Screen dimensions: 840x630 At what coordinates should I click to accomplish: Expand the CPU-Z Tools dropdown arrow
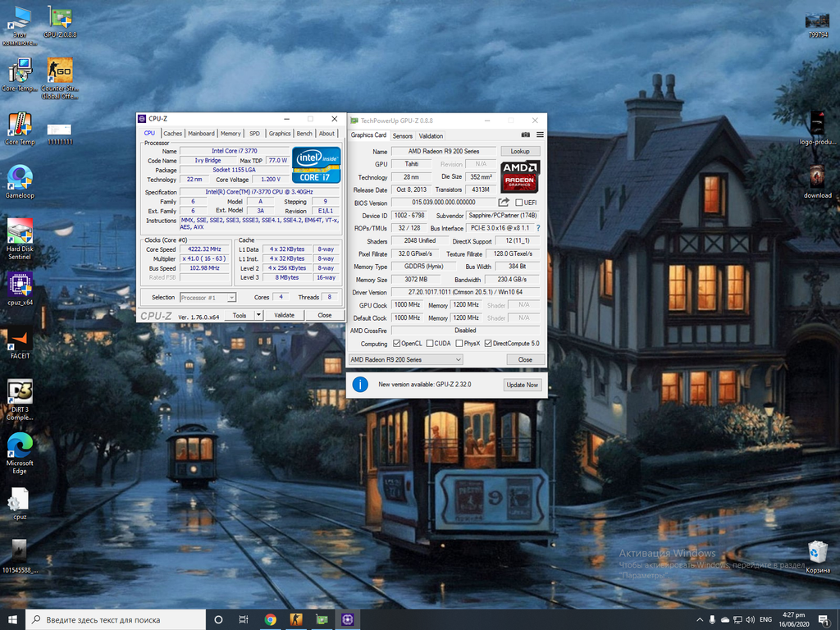pos(258,315)
